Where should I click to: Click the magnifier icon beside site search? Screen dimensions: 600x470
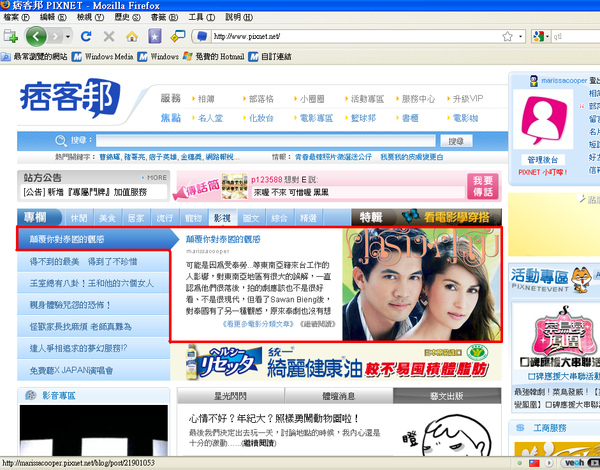click(61, 141)
